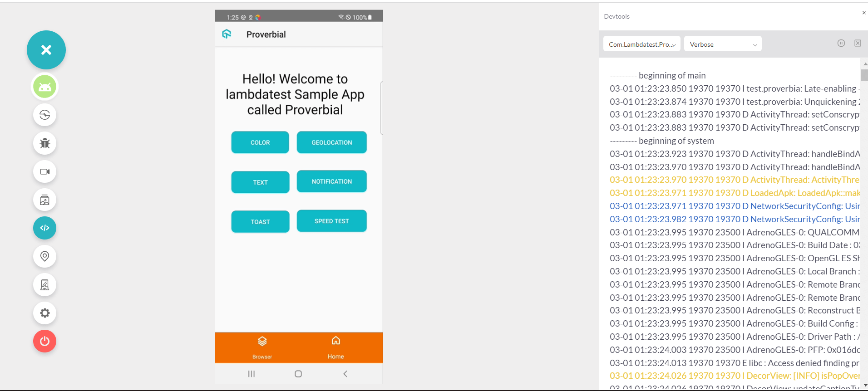
Task: Pause the log stream in Devtools
Action: 841,43
